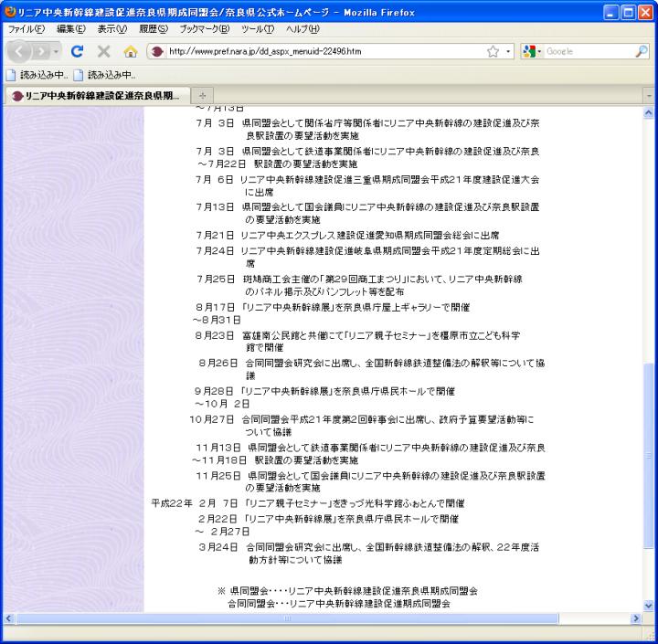
Task: Click the horizontal scrollbar right arrow
Action: [636, 618]
